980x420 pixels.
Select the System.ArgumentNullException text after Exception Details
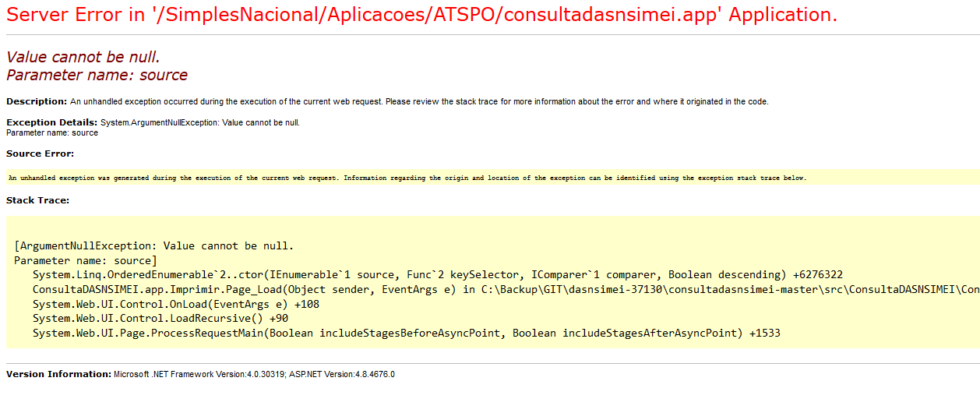coord(200,122)
